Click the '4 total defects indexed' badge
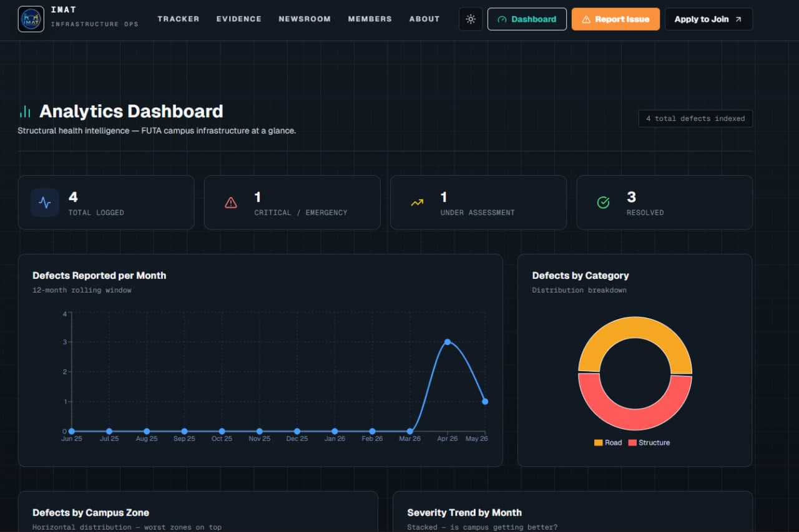The image size is (799, 532). (x=695, y=118)
